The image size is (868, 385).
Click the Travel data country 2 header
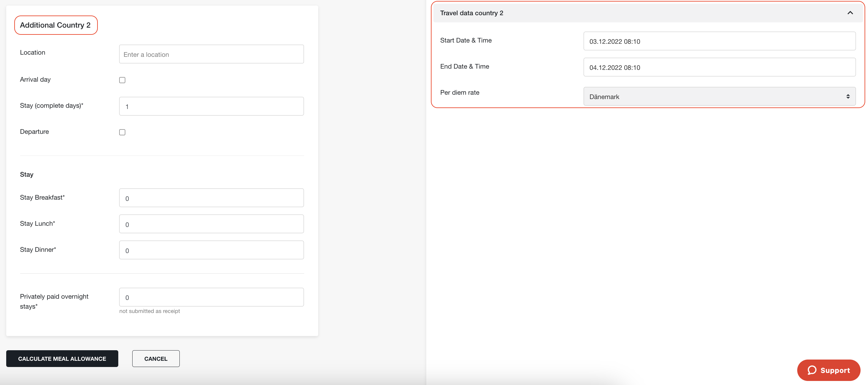pyautogui.click(x=647, y=13)
